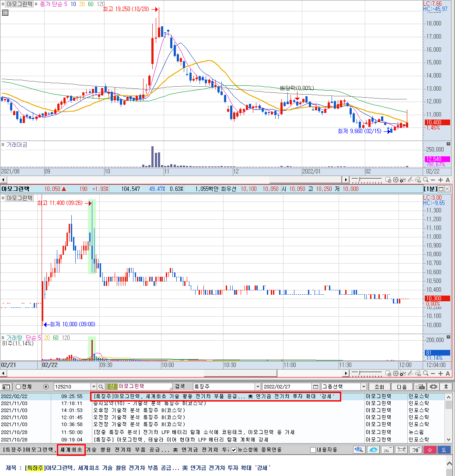Click the 다음 next button
The width and height of the screenshot is (455, 476).
(402, 386)
